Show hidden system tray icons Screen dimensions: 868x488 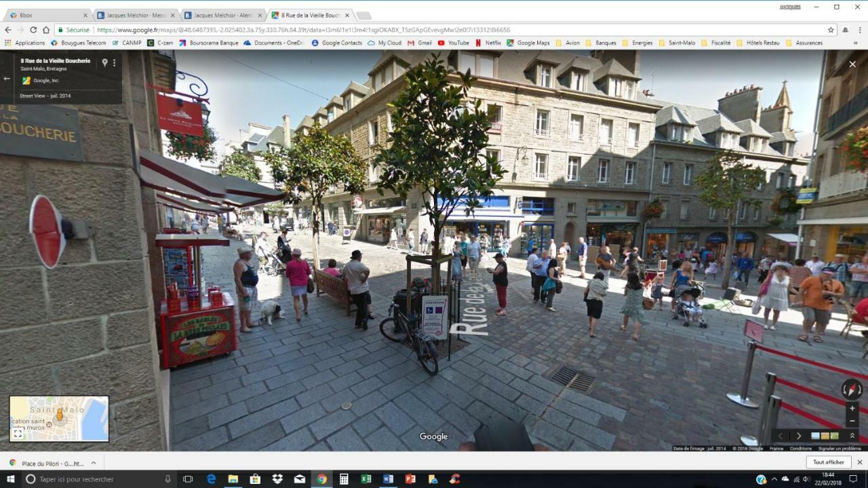point(774,479)
